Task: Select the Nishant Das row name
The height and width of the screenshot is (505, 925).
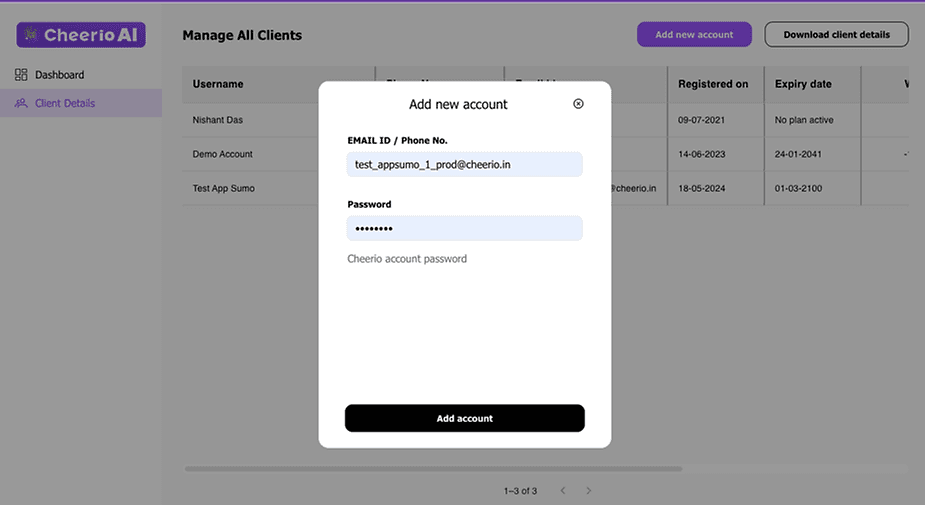Action: [218, 120]
